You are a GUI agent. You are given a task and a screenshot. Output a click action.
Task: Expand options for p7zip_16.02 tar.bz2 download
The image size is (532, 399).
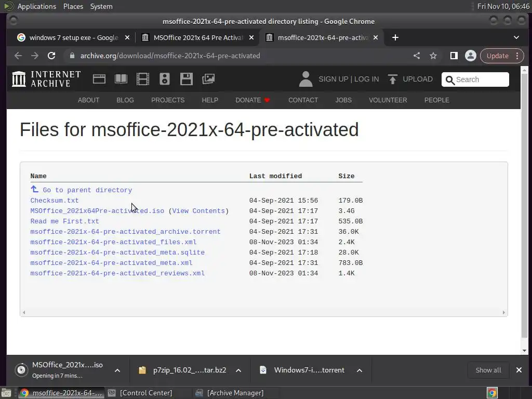coord(238,370)
